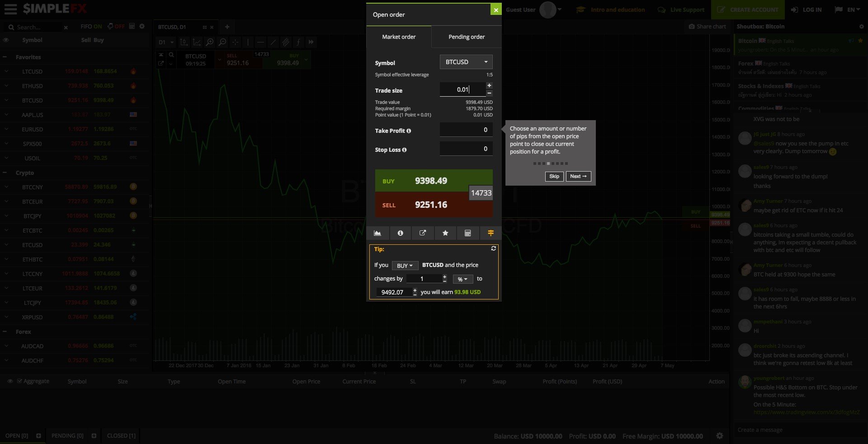Image resolution: width=868 pixels, height=444 pixels.
Task: Toggle FIFO ON setting
Action: coord(91,27)
